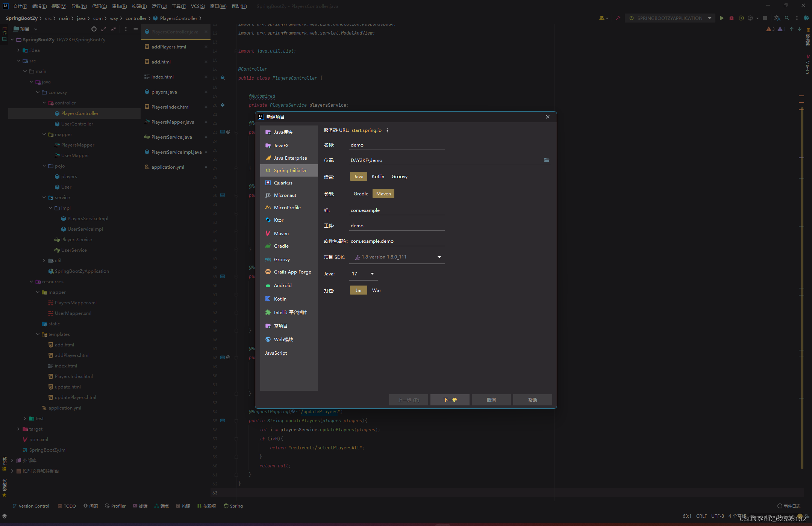The height and width of the screenshot is (526, 812).
Task: Click the build hammer icon in toolbar
Action: (618, 18)
